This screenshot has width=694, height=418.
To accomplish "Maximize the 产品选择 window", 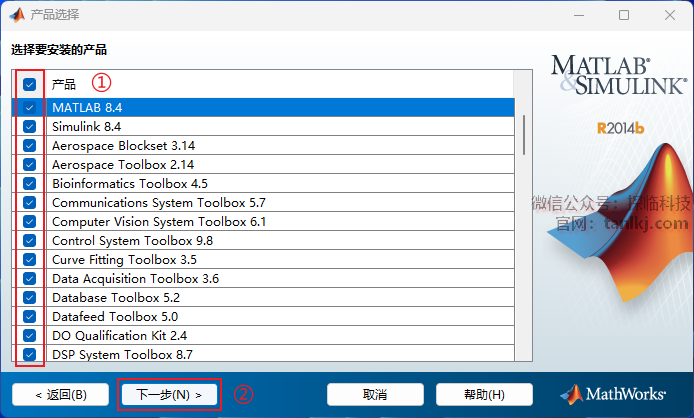I will pos(624,15).
